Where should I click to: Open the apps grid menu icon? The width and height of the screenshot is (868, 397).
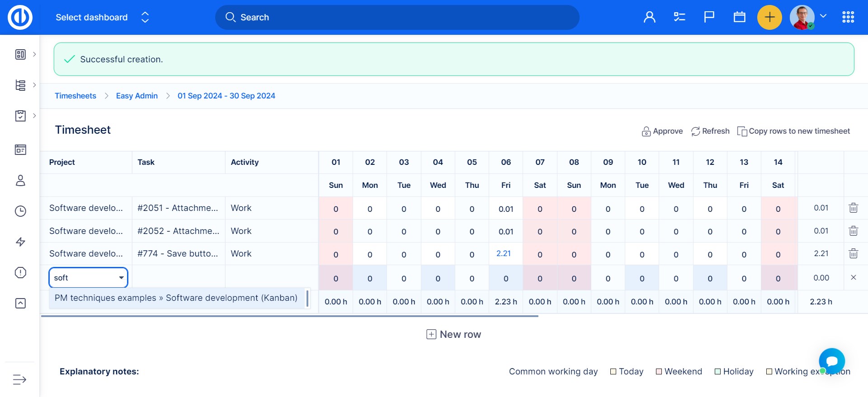848,17
